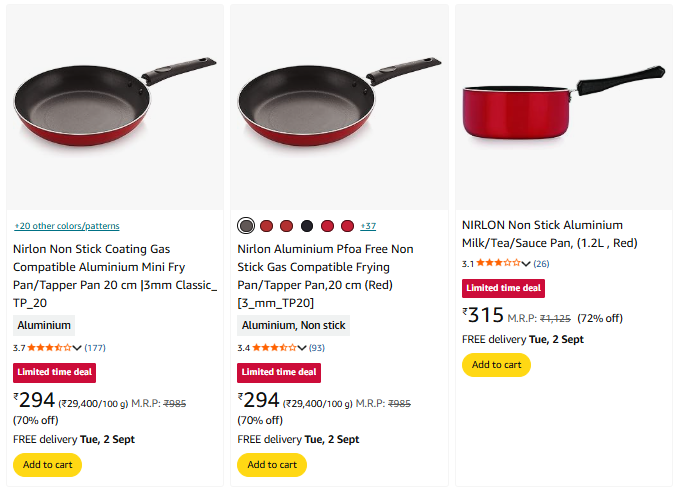678x489 pixels.
Task: Add the Mini Fry Pan to cart
Action: (47, 465)
